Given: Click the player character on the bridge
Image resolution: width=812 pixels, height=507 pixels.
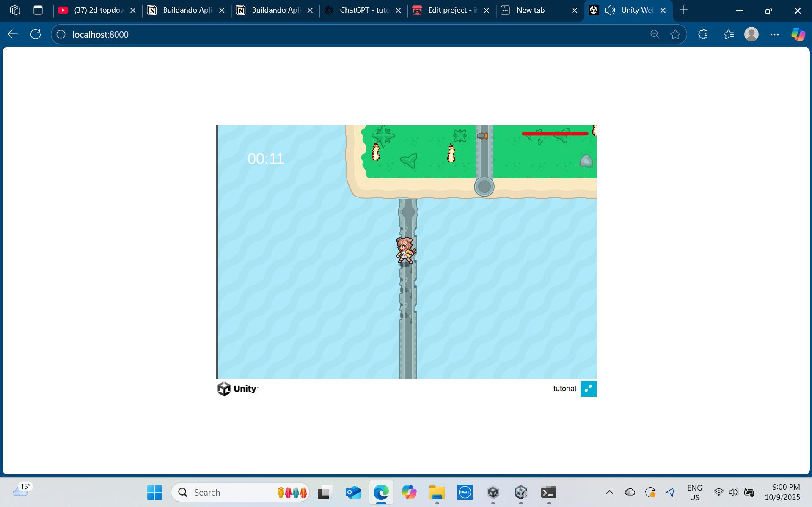Looking at the screenshot, I should (405, 250).
